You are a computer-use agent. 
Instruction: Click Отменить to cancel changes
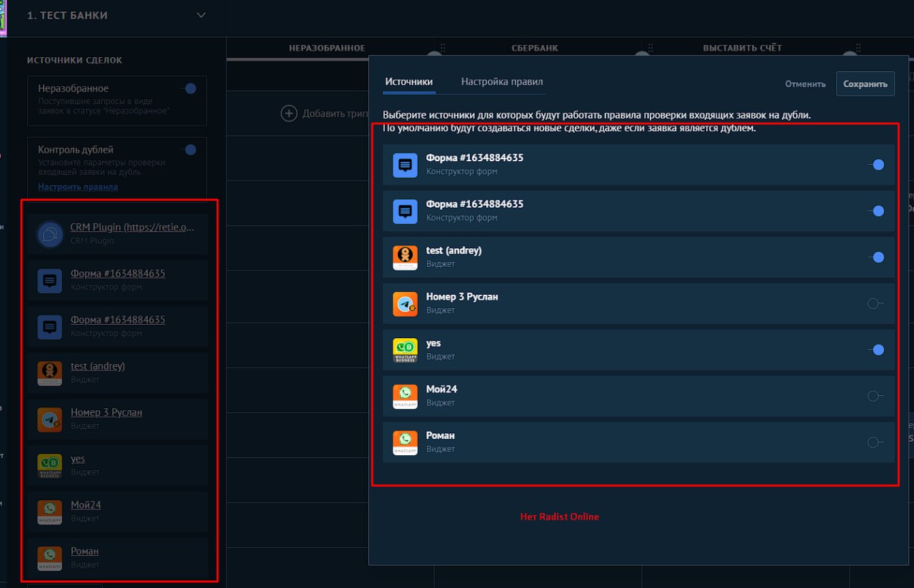[x=805, y=83]
